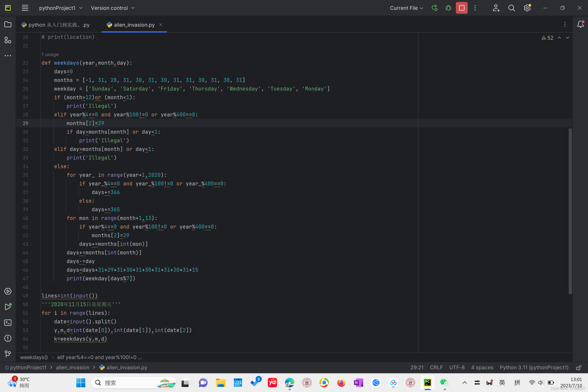This screenshot has width=588, height=392.
Task: Open the Structure tool window icon
Action: click(x=8, y=40)
